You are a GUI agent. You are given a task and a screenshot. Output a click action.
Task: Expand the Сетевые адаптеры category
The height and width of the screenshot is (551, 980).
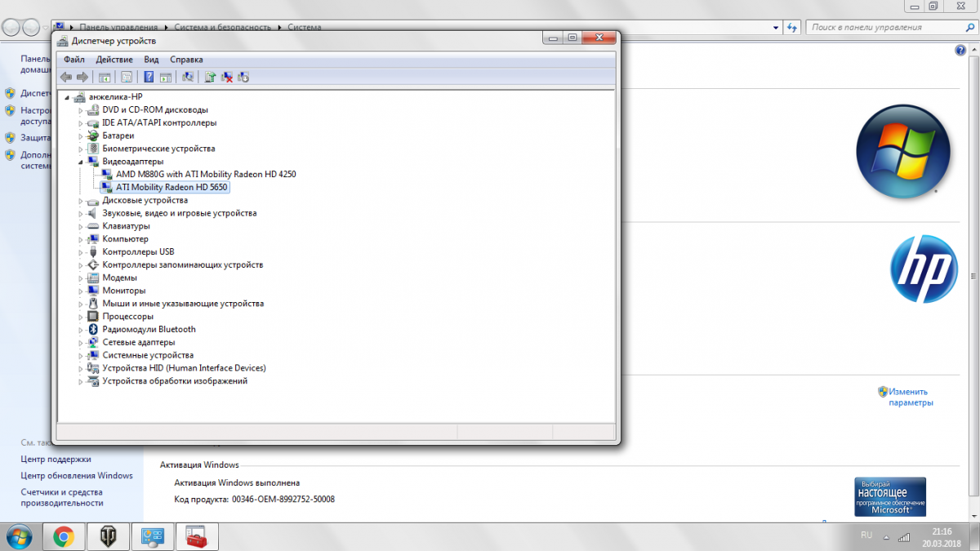pos(81,342)
